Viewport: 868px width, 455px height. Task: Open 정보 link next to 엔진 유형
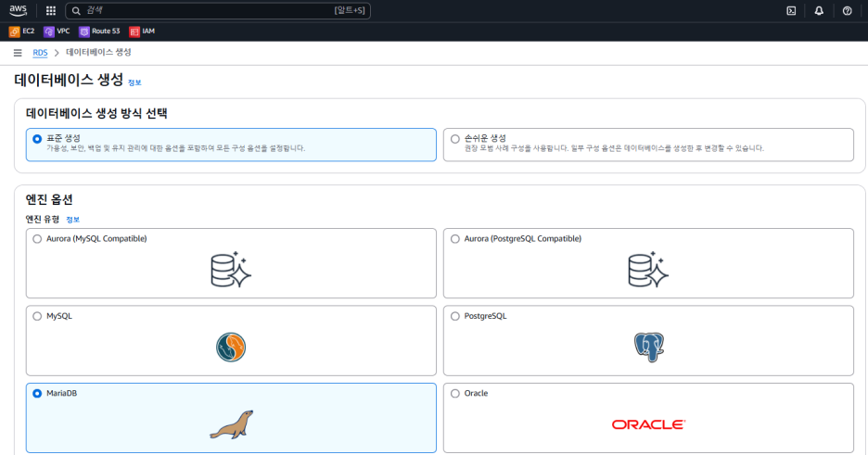72,220
